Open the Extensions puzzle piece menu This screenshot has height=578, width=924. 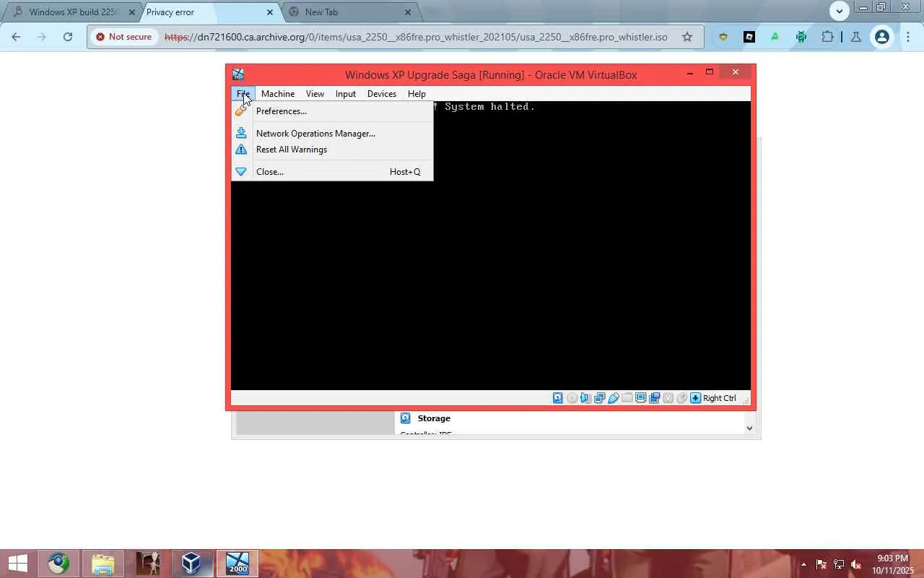click(827, 37)
